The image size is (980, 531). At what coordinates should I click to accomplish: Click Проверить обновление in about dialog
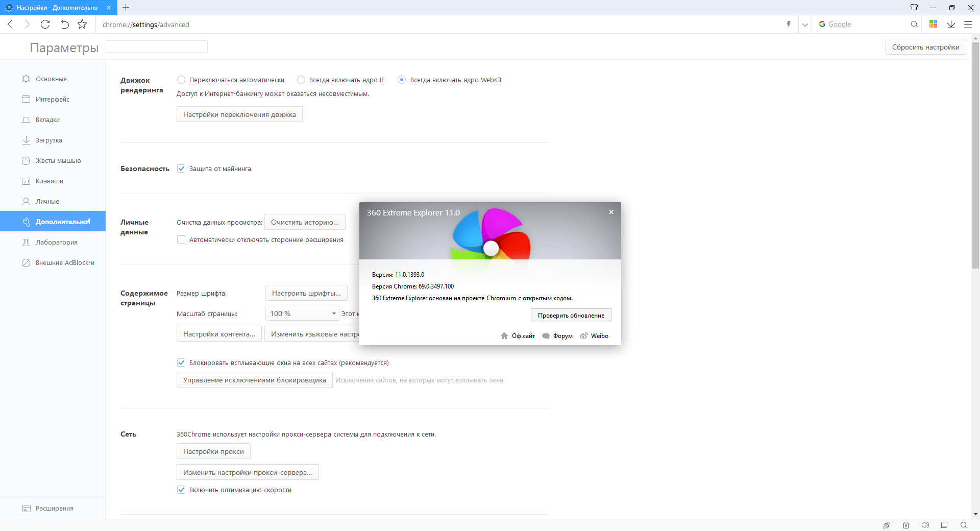click(571, 315)
